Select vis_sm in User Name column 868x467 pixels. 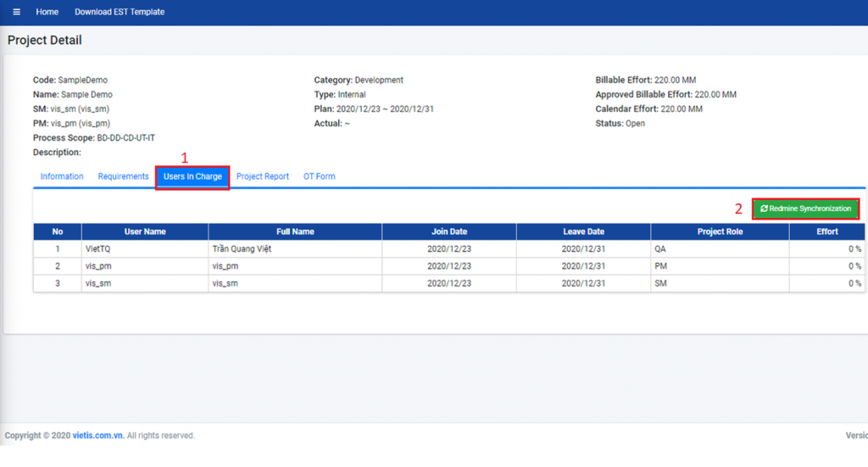tap(145, 283)
